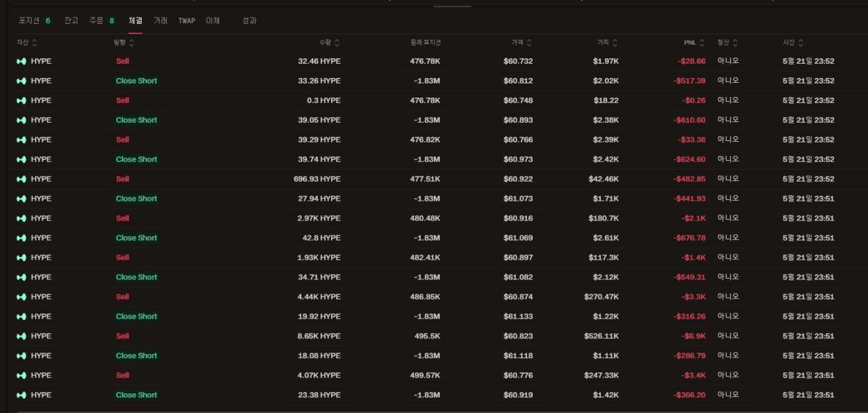Click the HYPE token icon in the 23.38 HYPE row

pyautogui.click(x=22, y=395)
